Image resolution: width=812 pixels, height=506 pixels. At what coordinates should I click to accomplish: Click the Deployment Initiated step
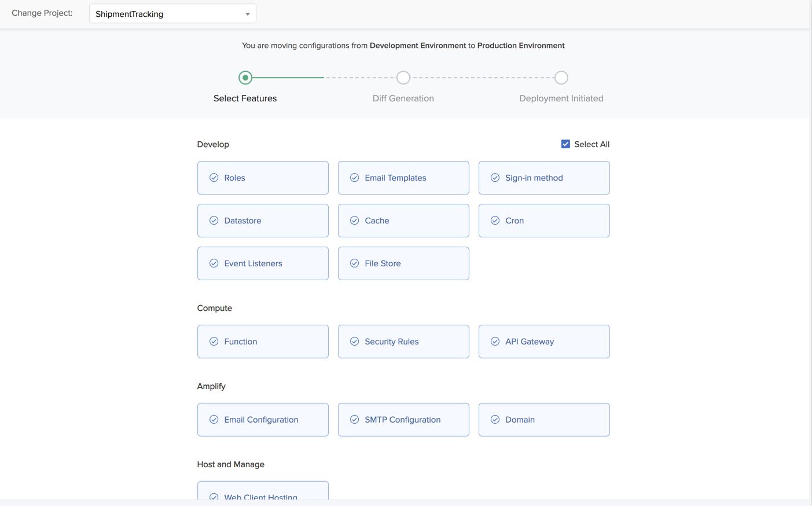(561, 77)
